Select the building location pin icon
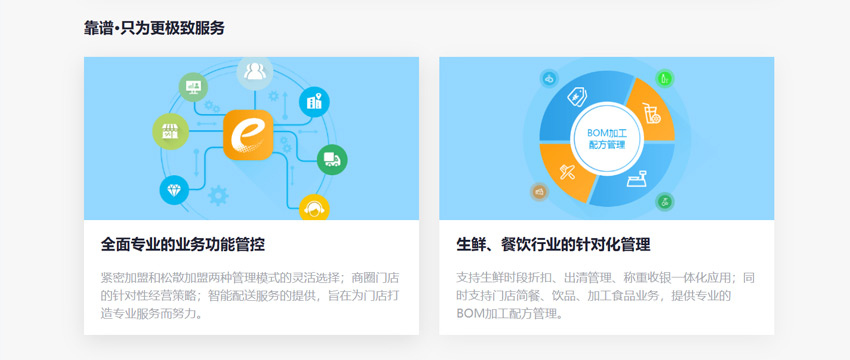Screen dimensions: 850x360 pos(314,102)
